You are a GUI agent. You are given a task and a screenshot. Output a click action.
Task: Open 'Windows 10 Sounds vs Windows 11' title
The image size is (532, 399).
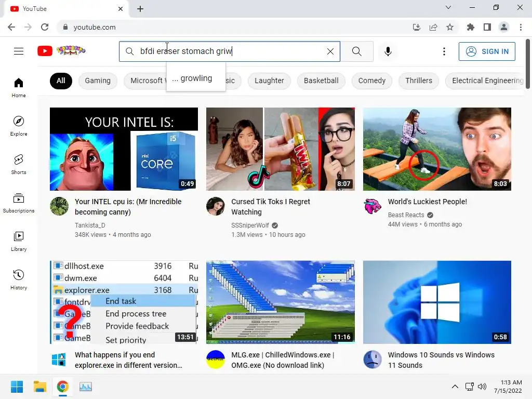click(441, 360)
